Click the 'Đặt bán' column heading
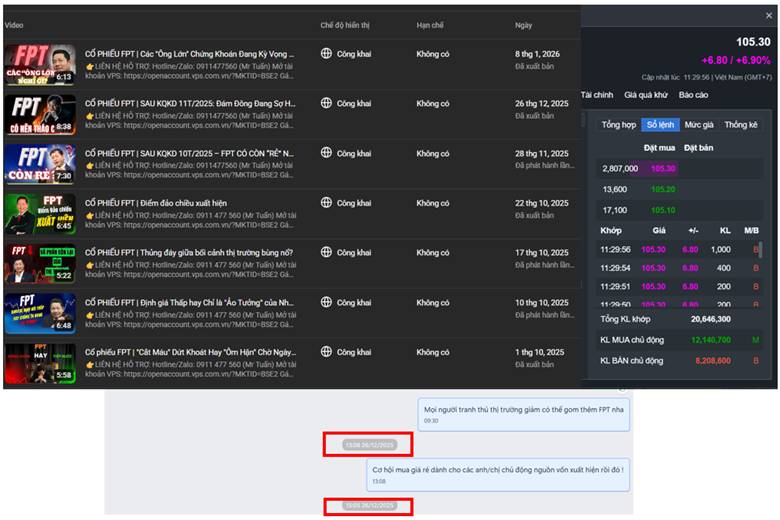 tap(698, 148)
